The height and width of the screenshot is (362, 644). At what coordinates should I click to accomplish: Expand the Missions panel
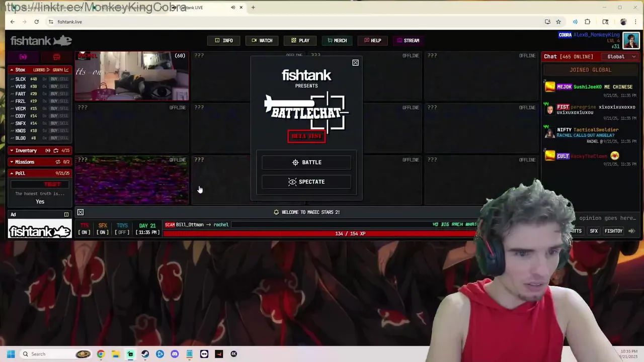click(12, 162)
